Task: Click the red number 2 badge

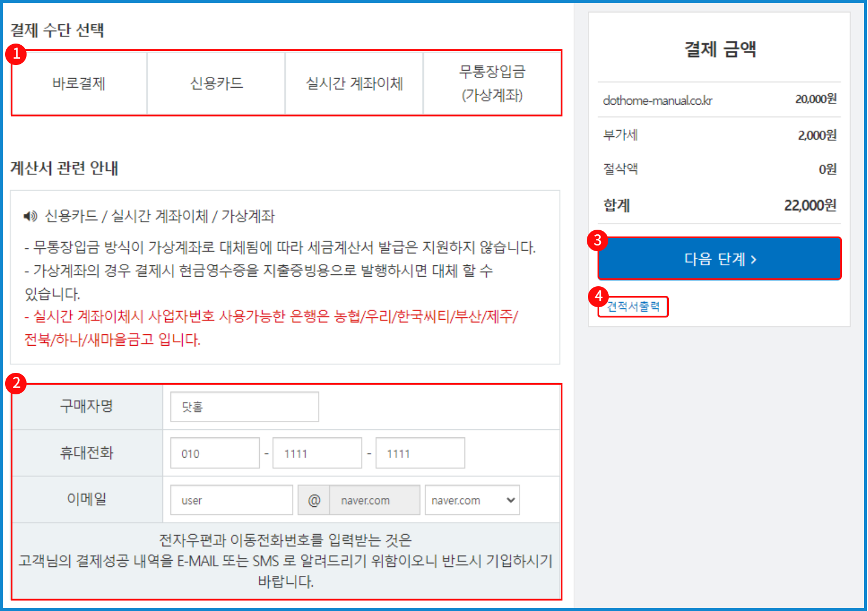Action: click(16, 383)
